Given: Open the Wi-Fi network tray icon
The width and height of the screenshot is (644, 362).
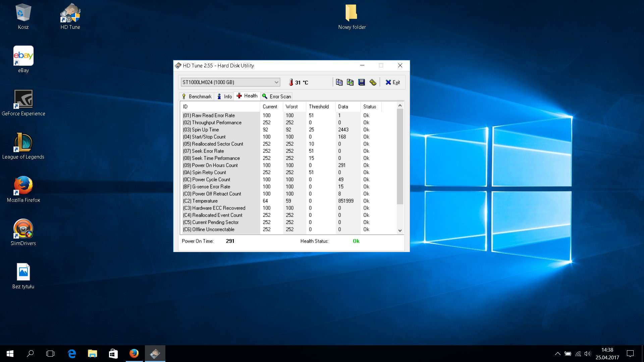Looking at the screenshot, I should 578,354.
